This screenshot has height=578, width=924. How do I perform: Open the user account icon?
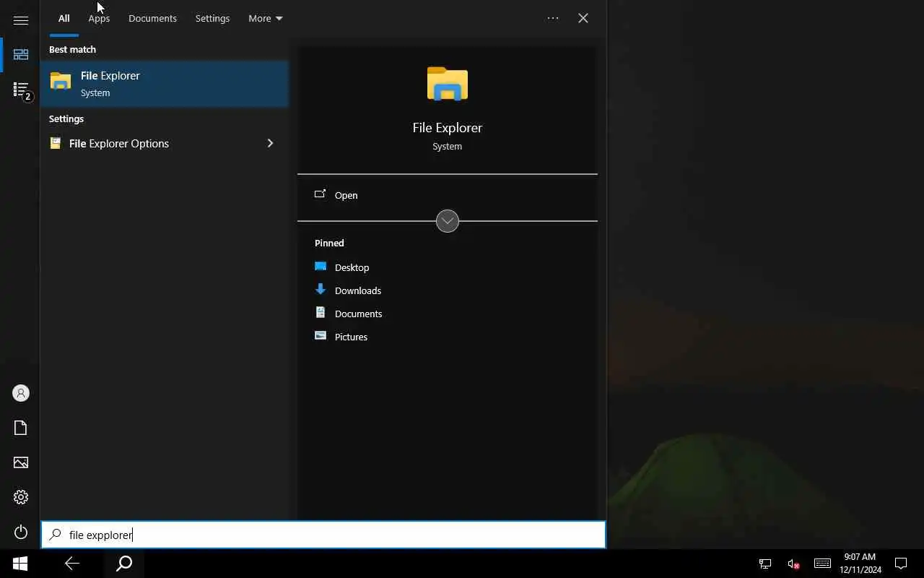(20, 393)
